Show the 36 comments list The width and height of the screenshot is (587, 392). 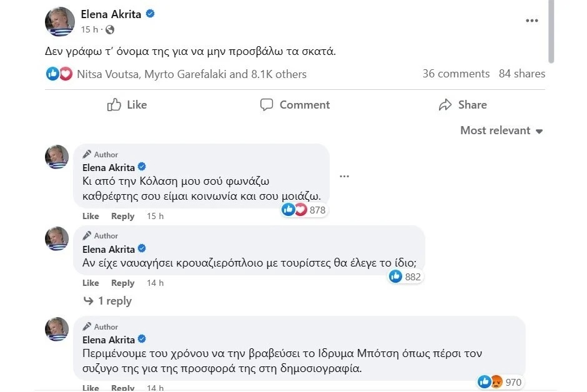click(x=456, y=74)
